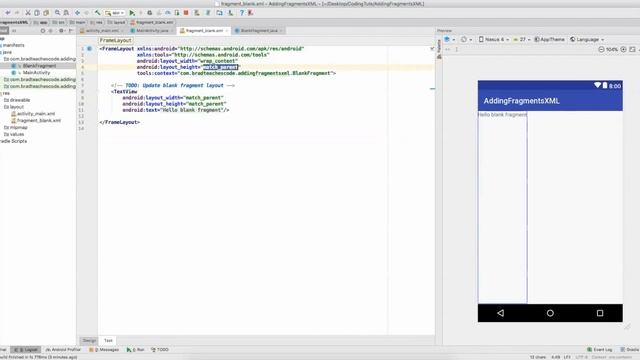
Task: Open the TODO tool window
Action: (160, 350)
